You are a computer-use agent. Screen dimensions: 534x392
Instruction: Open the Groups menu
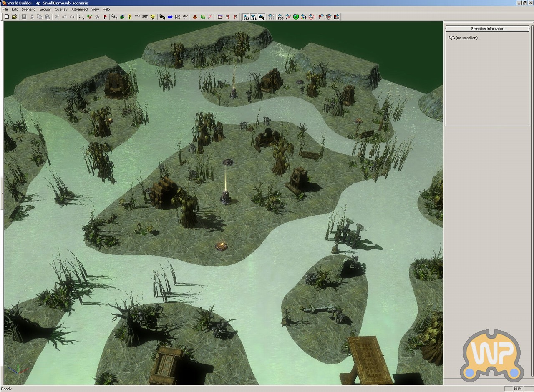click(x=45, y=9)
